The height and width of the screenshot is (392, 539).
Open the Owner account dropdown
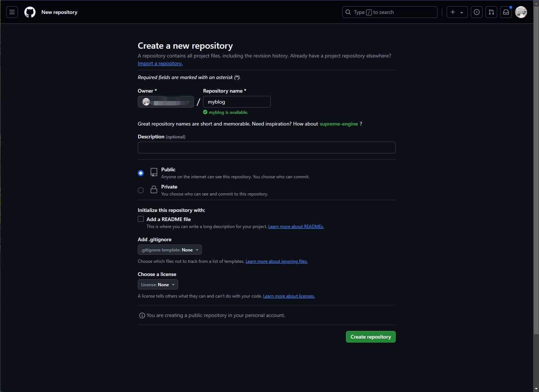point(166,102)
